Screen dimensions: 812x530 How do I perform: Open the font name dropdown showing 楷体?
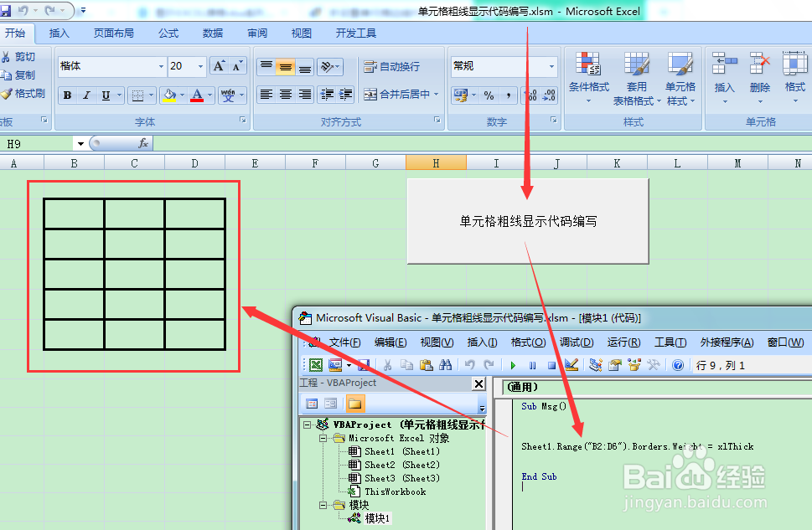click(x=161, y=66)
